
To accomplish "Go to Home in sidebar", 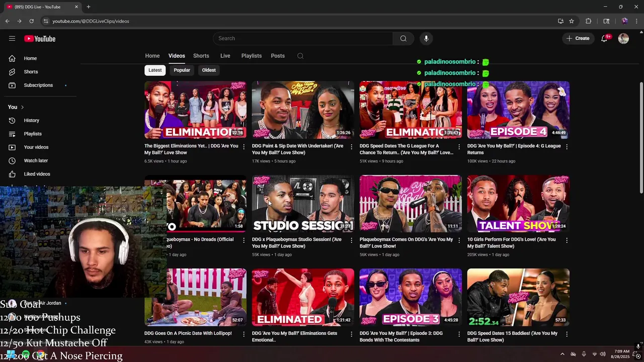I will coord(30,58).
